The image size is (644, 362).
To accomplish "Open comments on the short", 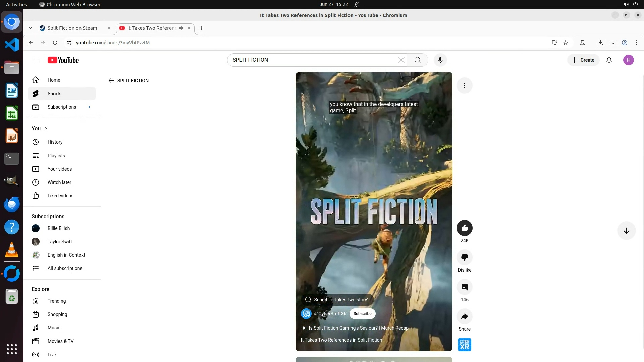I will point(464,287).
